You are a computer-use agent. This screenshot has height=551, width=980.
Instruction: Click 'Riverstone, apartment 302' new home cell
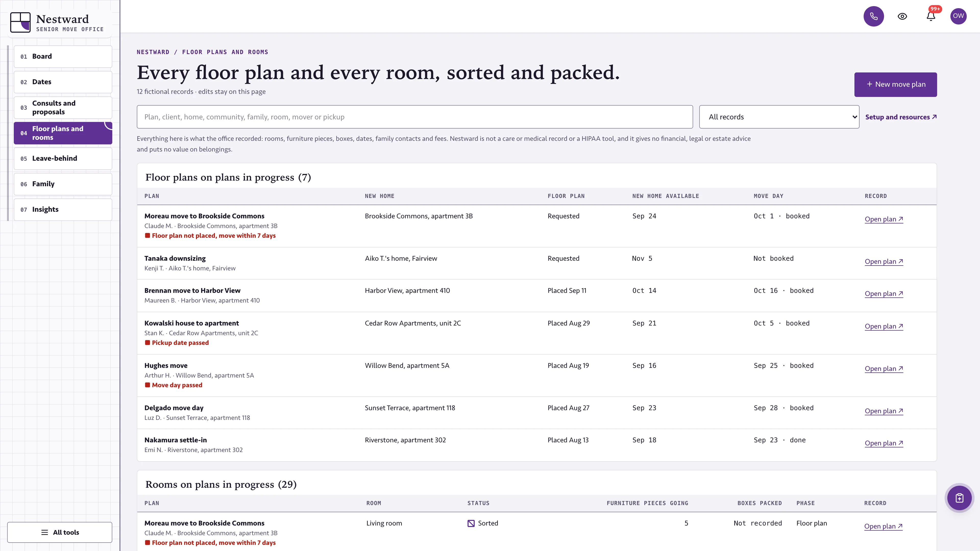(405, 440)
